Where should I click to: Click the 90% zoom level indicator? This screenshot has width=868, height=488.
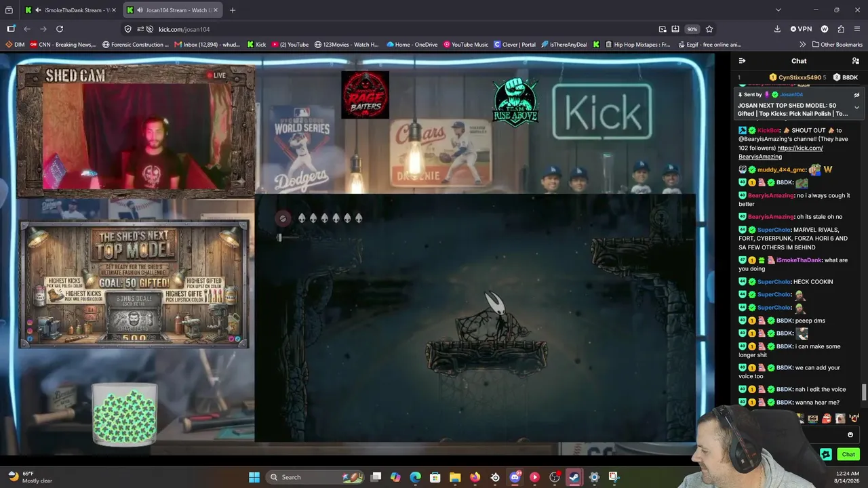[x=692, y=29]
